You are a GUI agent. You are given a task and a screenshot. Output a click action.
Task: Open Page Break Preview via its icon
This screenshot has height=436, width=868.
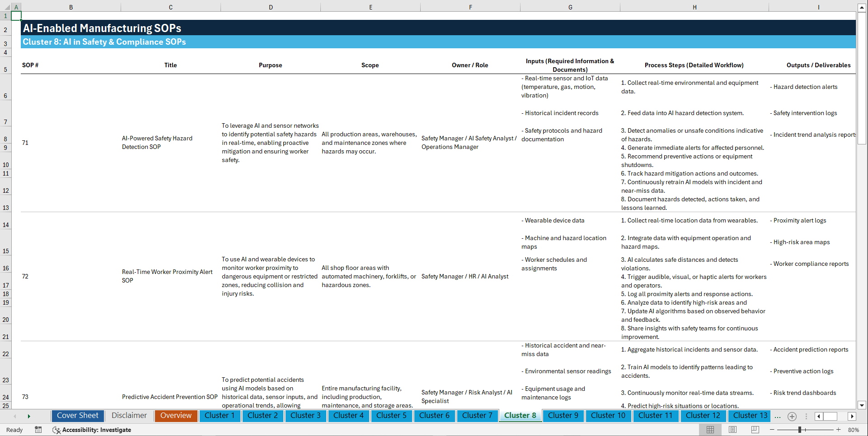coord(755,430)
